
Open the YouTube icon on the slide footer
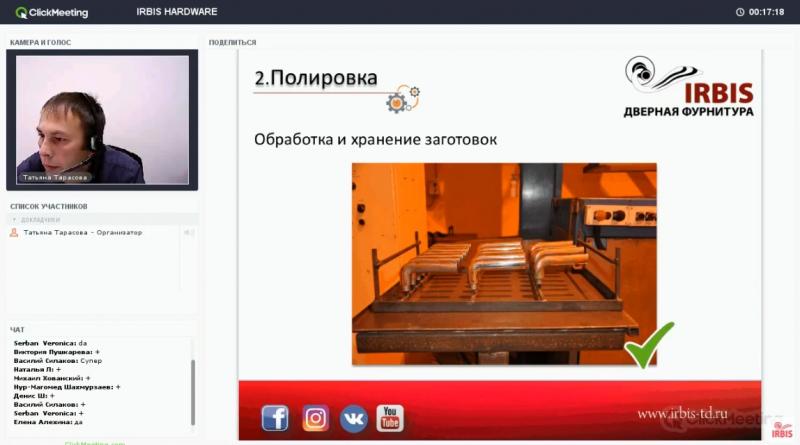click(390, 418)
